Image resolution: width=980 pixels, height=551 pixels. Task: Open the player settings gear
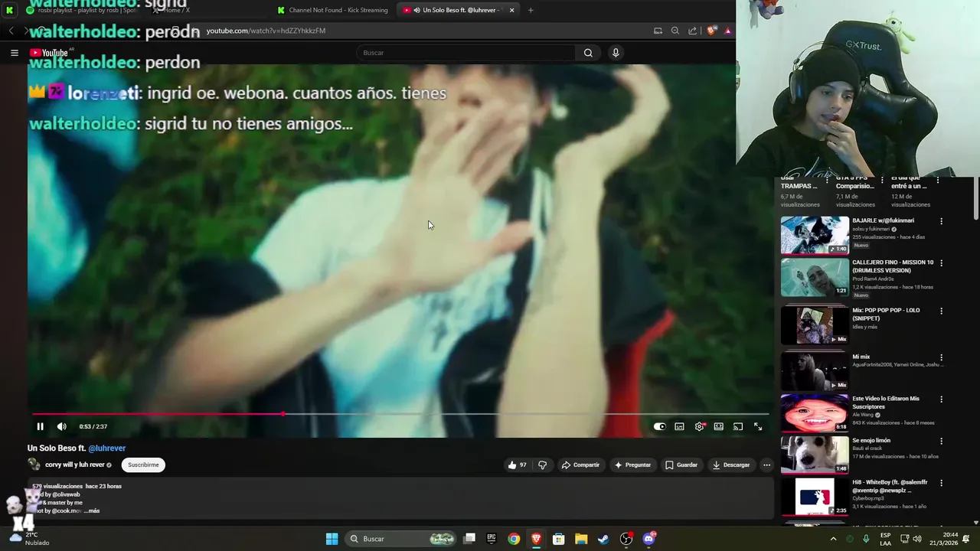click(x=699, y=426)
